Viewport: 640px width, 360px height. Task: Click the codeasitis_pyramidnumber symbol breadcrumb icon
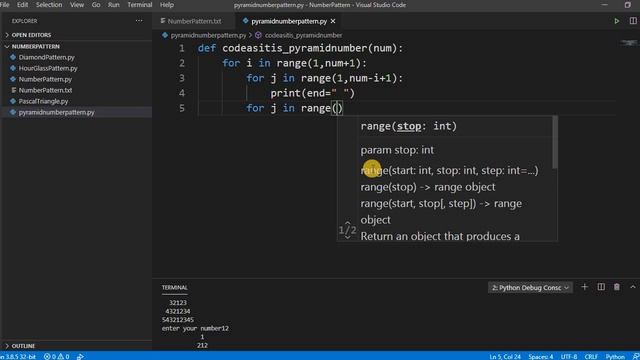pos(258,35)
